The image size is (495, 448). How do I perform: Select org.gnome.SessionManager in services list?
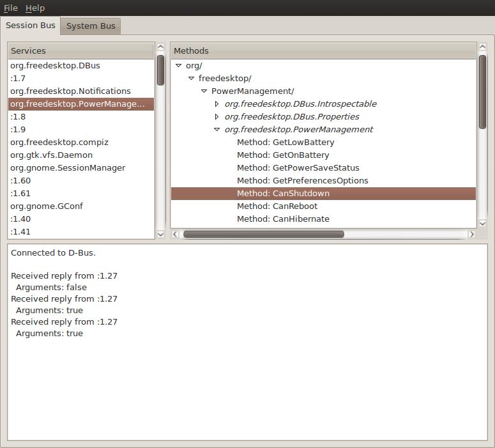[68, 167]
